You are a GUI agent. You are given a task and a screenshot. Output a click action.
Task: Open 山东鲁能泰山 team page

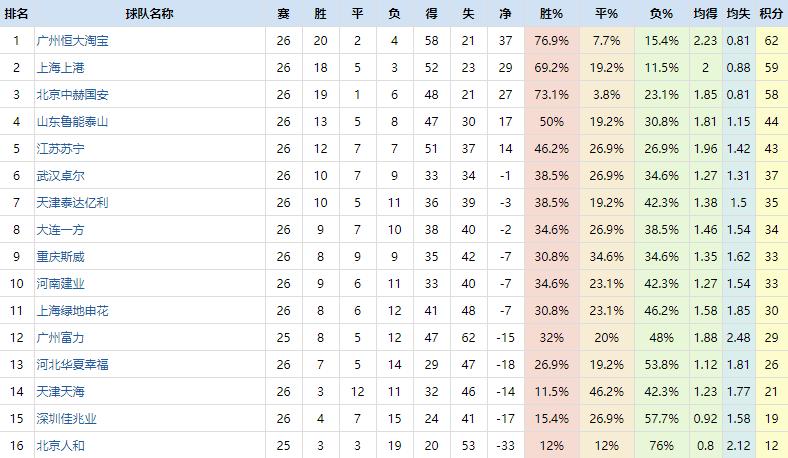pyautogui.click(x=72, y=122)
